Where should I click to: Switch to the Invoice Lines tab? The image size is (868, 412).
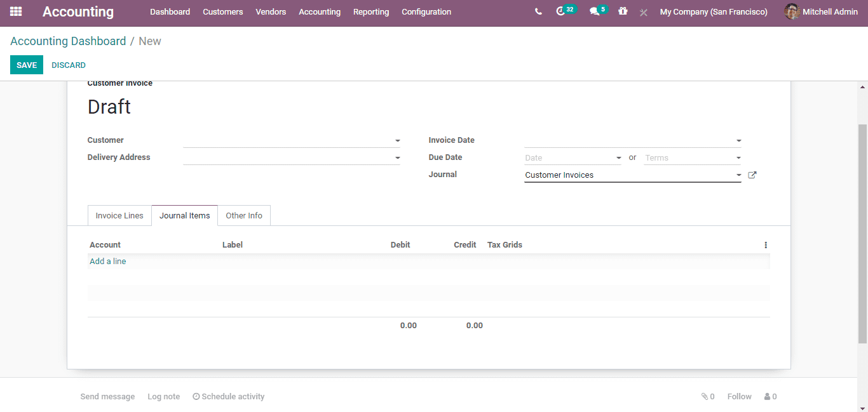pyautogui.click(x=119, y=215)
